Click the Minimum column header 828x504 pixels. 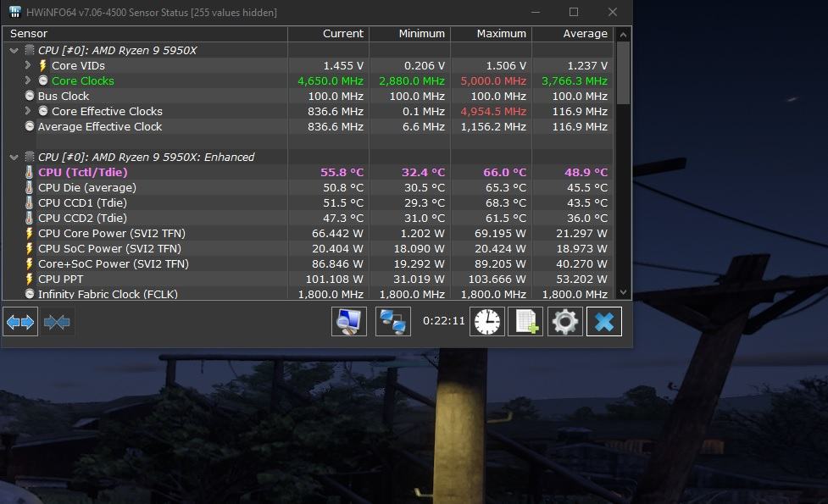coord(410,34)
